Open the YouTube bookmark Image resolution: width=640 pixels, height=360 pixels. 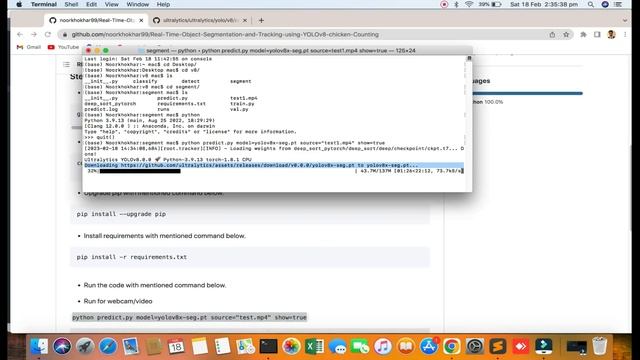point(63,47)
